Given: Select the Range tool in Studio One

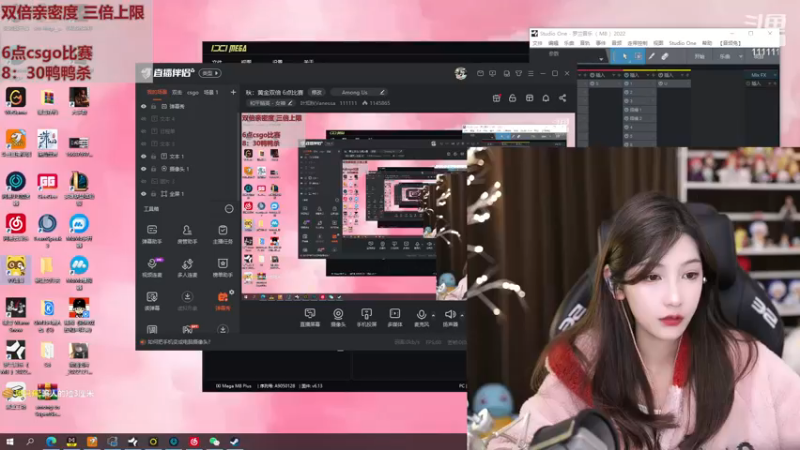Looking at the screenshot, I should click(638, 57).
